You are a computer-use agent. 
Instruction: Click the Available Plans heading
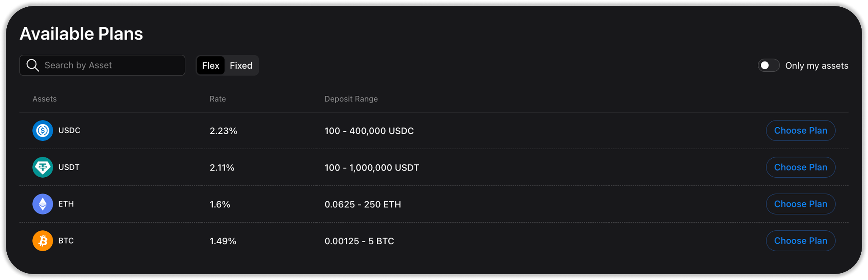(81, 34)
